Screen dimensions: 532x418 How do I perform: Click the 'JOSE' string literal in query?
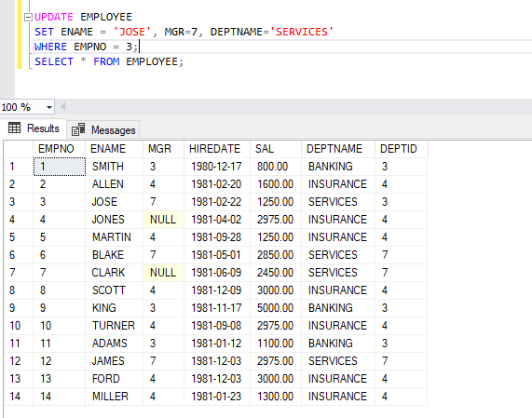click(132, 32)
